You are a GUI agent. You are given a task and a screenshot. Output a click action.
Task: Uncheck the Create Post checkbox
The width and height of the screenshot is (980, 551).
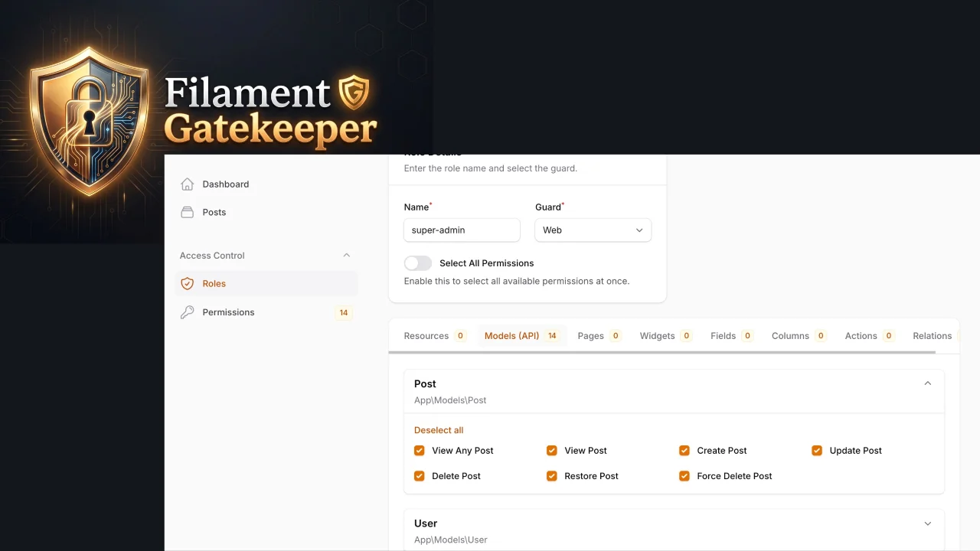point(684,451)
